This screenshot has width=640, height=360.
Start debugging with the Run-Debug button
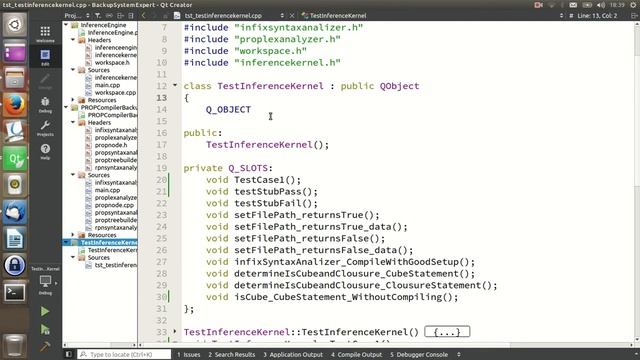tap(45, 329)
